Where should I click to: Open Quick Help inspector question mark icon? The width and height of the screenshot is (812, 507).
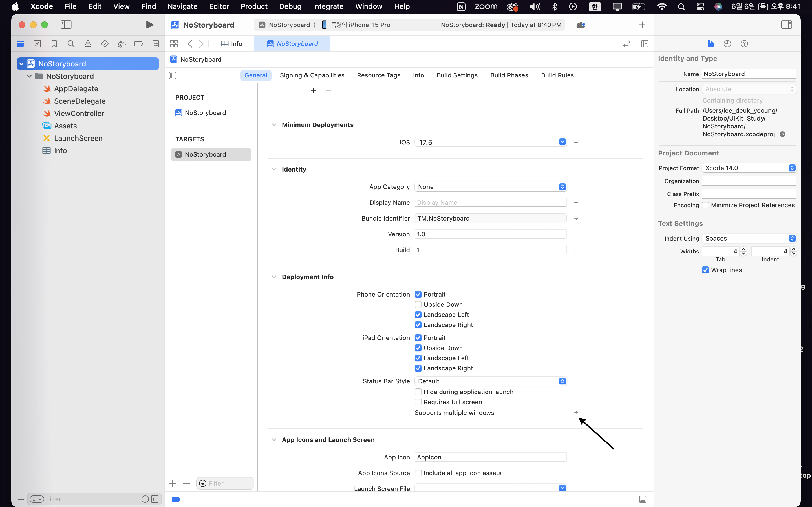click(744, 44)
